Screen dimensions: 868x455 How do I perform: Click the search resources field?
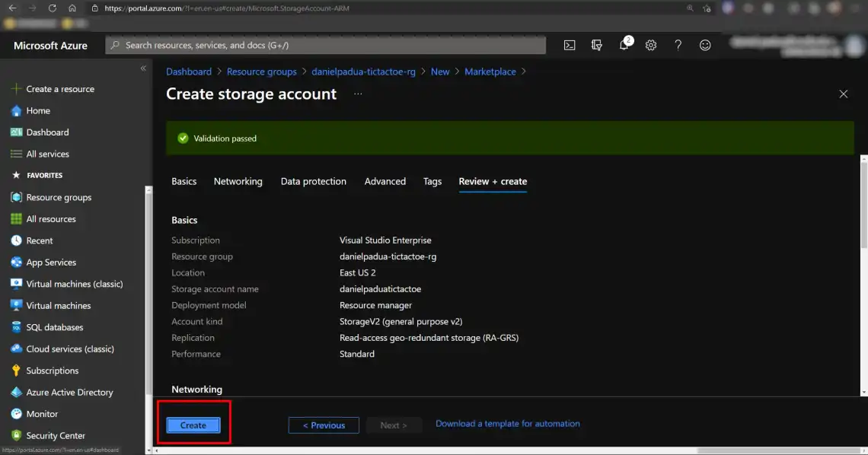325,45
